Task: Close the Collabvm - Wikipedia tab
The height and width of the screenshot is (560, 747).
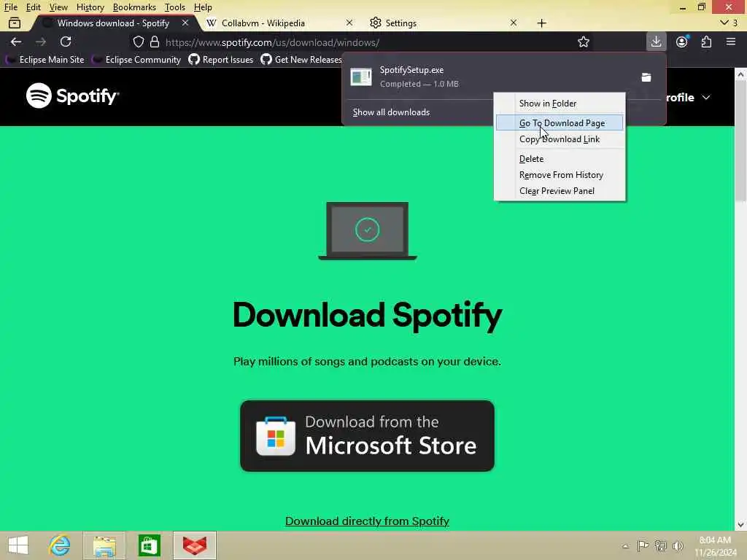Action: [x=349, y=23]
